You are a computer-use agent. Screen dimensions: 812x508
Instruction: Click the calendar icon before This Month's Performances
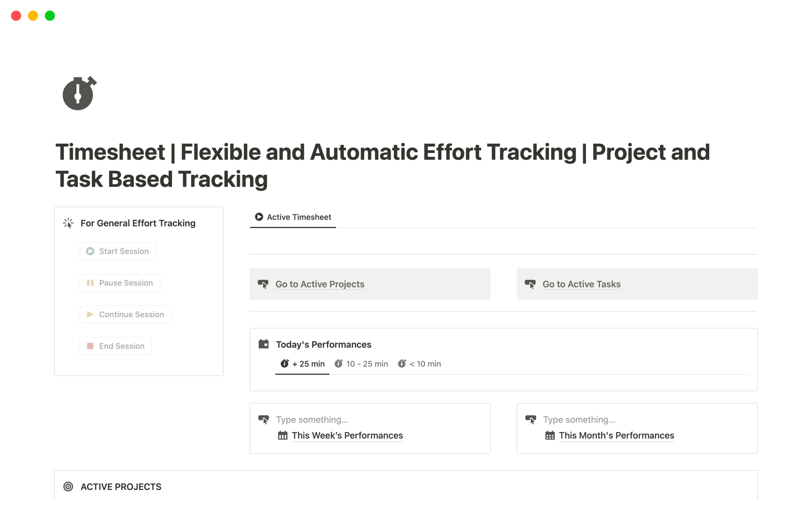[550, 435]
